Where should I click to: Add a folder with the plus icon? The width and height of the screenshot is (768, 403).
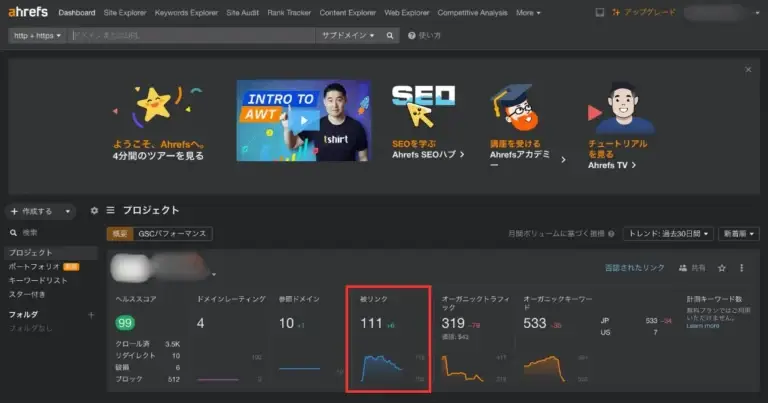91,314
